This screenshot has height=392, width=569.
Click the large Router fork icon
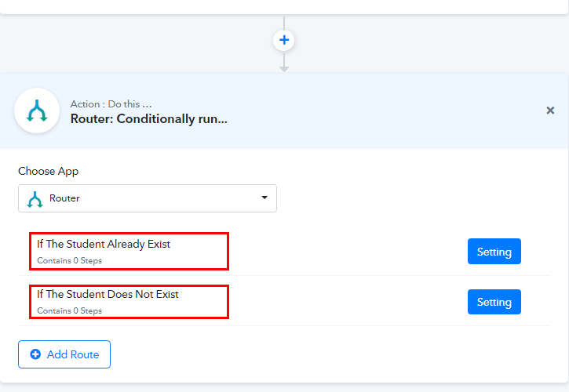click(x=37, y=111)
